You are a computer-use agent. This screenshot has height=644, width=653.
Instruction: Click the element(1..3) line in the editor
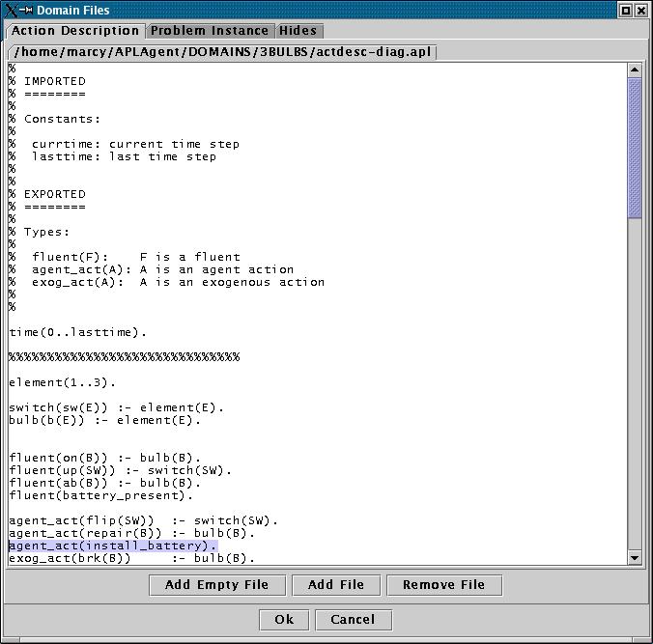pos(63,383)
